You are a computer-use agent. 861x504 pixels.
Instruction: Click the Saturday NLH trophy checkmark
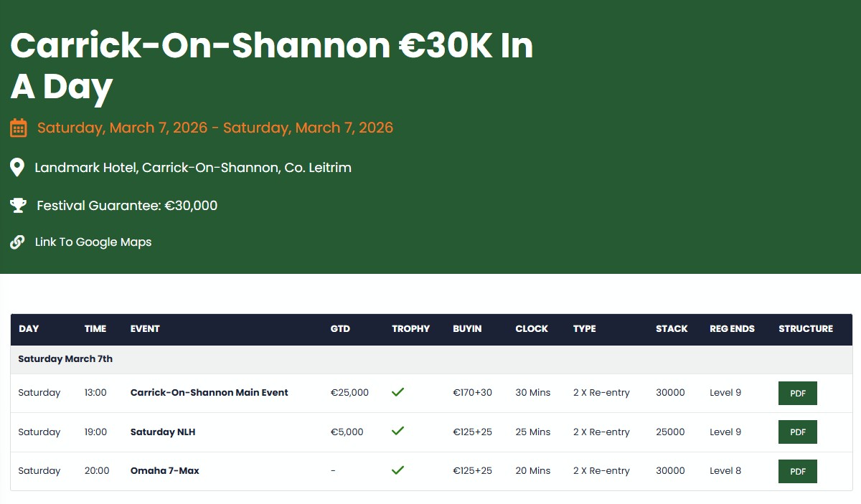[397, 431]
